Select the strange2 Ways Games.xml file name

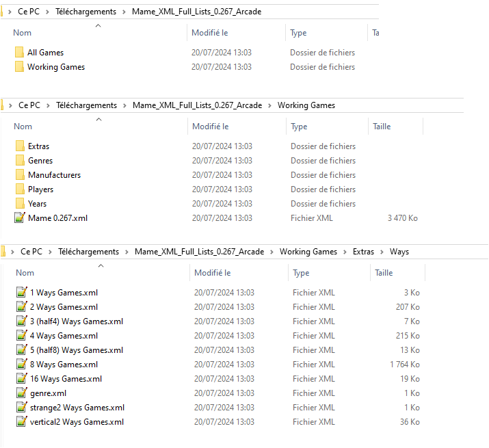77,408
